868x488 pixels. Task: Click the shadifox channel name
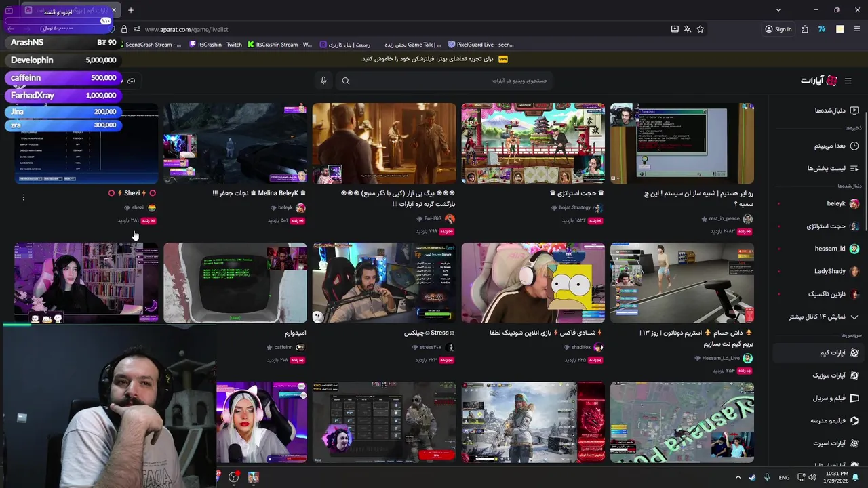point(581,348)
